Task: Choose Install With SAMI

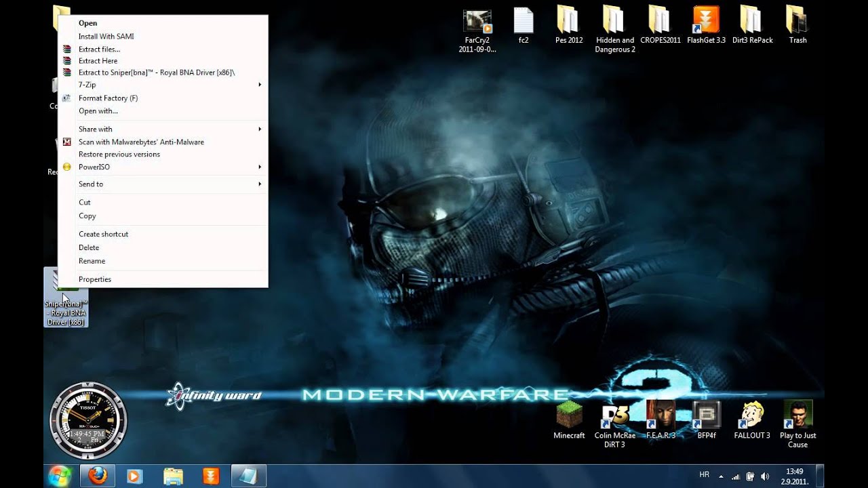Action: click(x=163, y=37)
